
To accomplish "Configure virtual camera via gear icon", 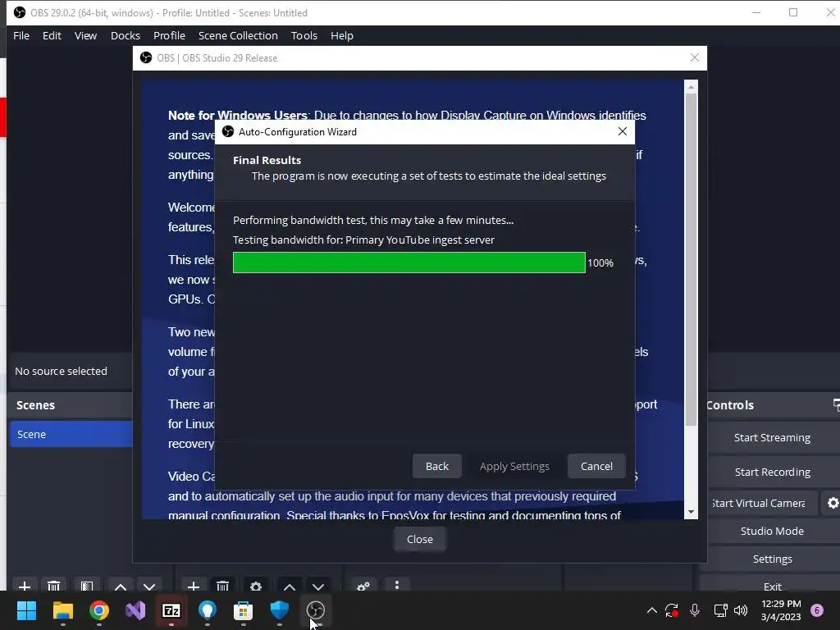I will 832,503.
